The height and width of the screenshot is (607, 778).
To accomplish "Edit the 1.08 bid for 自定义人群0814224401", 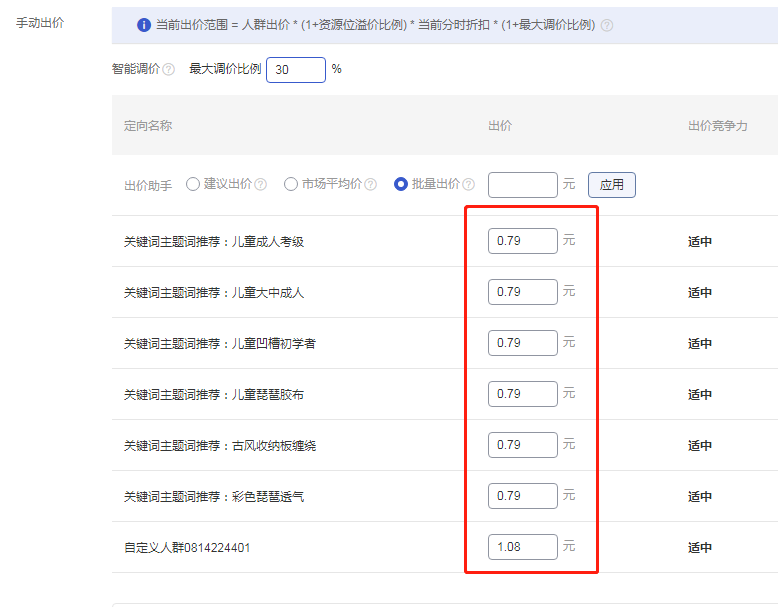I will (522, 547).
